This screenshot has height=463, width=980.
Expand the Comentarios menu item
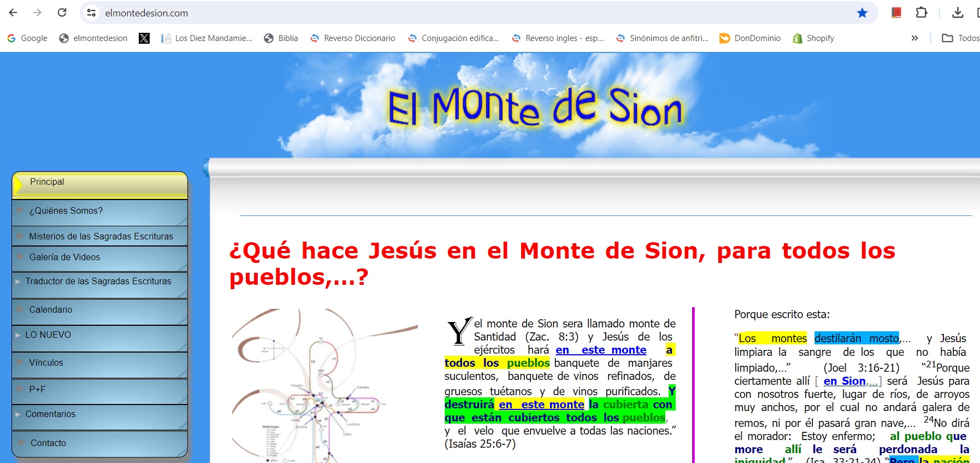50,414
